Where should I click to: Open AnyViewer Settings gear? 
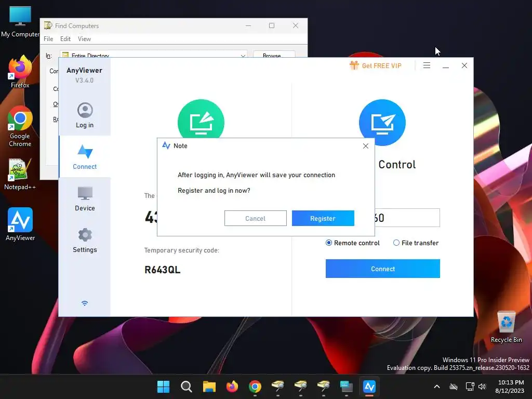point(85,240)
